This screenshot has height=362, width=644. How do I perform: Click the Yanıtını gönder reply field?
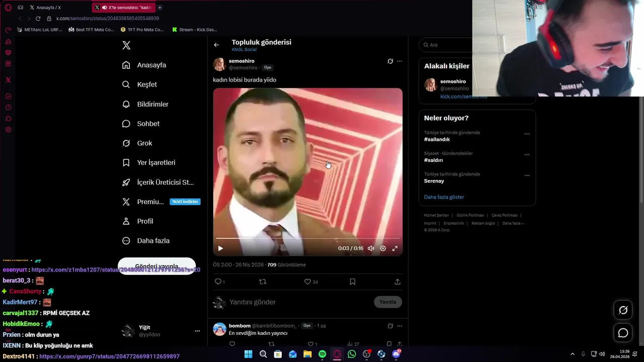(x=299, y=302)
